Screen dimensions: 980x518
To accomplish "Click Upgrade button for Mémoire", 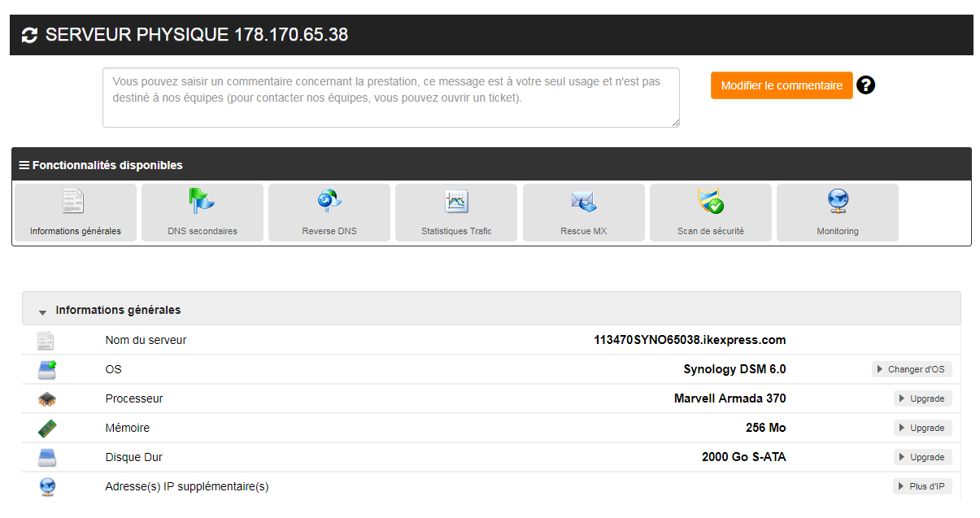I will click(922, 428).
